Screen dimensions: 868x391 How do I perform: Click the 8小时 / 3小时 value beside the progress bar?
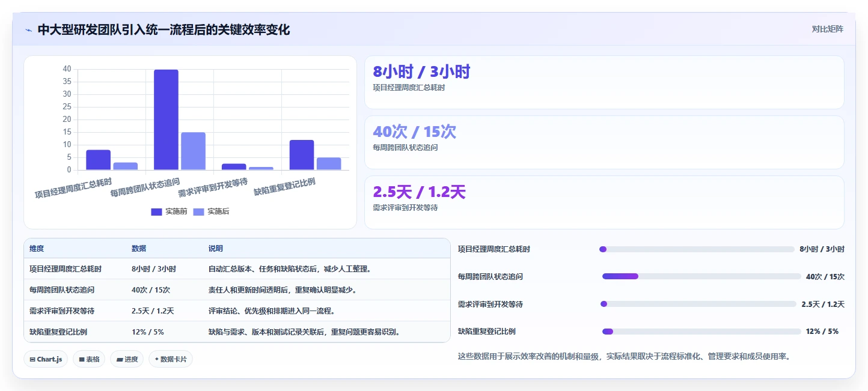point(822,249)
